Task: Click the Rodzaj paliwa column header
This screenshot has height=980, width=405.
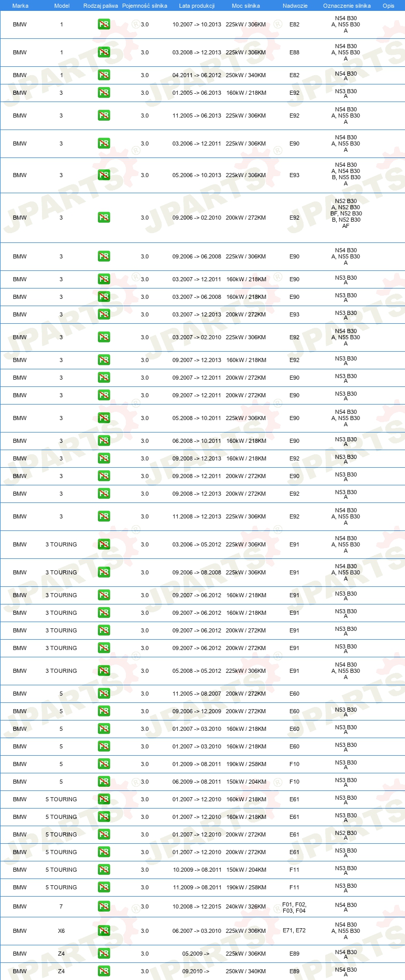Action: [100, 6]
